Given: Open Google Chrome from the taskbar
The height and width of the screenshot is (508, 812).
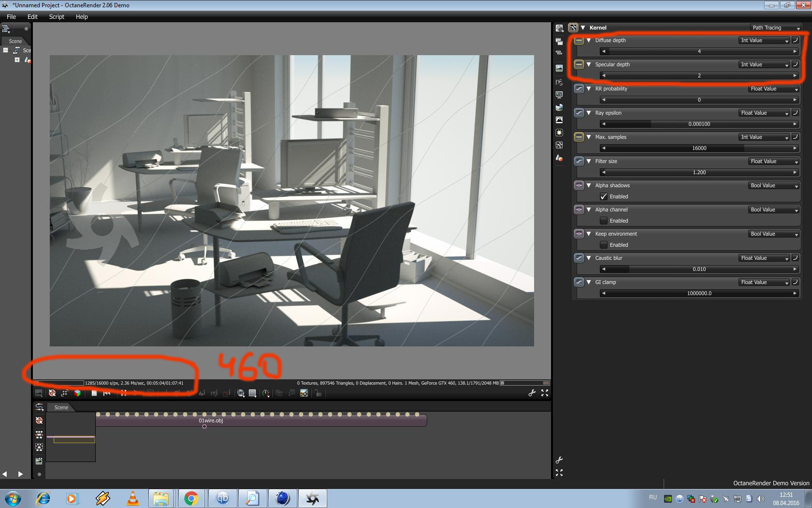Looking at the screenshot, I should pyautogui.click(x=191, y=498).
